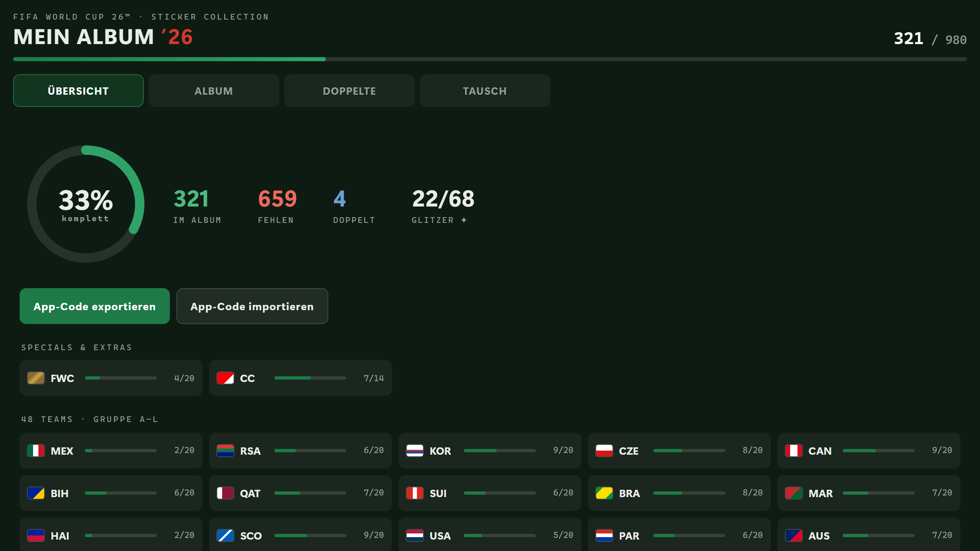Click App-Code importieren button
Viewport: 980px width, 551px height.
(252, 306)
